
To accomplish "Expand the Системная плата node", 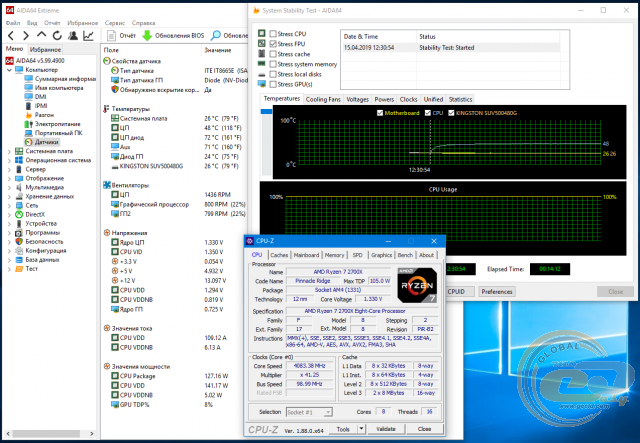I will (9, 151).
